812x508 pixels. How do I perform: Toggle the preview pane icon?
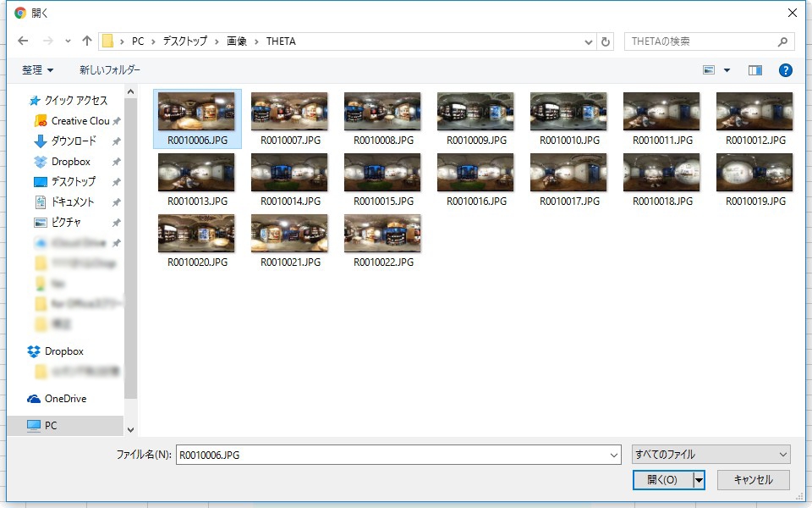(x=754, y=70)
